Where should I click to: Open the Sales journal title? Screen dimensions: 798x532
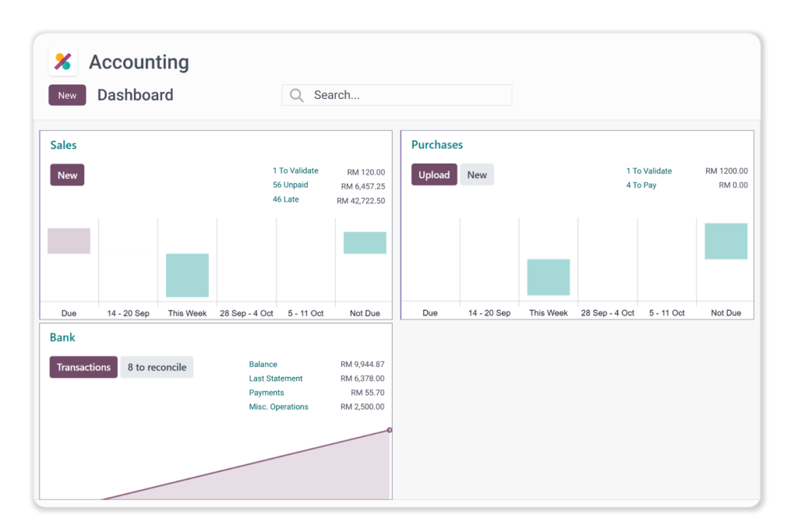63,145
